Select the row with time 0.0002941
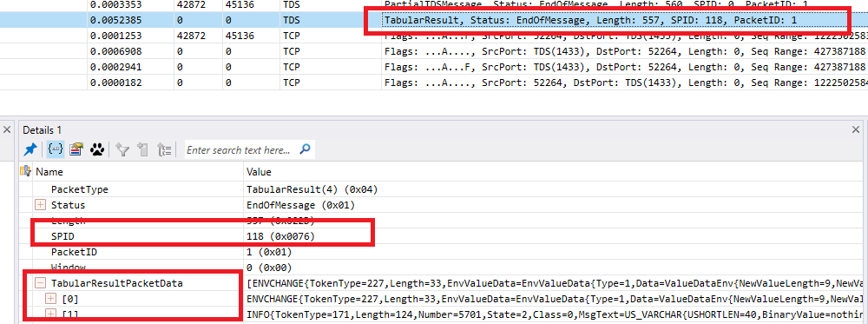 (434, 67)
